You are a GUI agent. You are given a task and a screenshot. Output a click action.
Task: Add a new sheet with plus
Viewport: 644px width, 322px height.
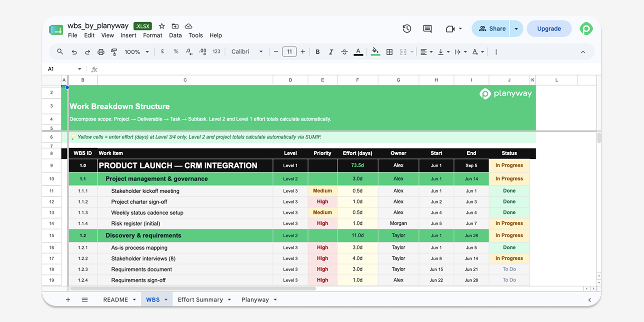[68, 299]
